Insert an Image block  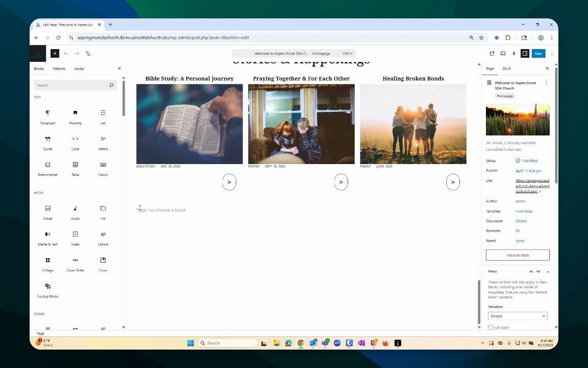pos(47,212)
